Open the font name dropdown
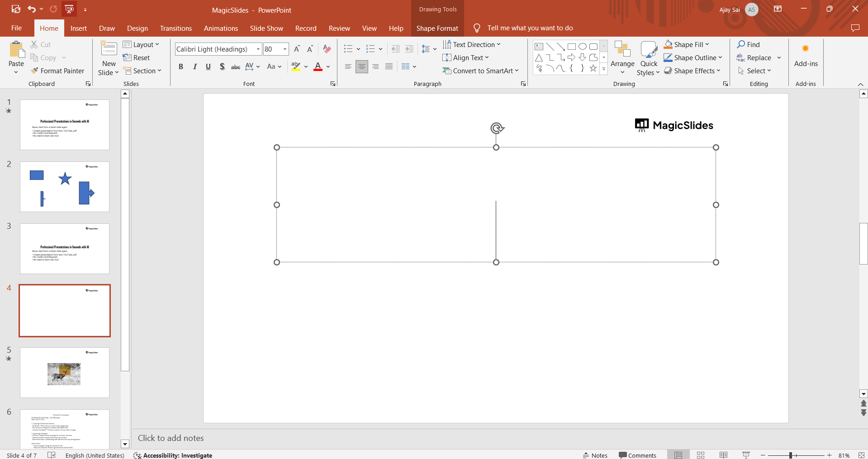Viewport: 868px width, 459px height. 258,49
